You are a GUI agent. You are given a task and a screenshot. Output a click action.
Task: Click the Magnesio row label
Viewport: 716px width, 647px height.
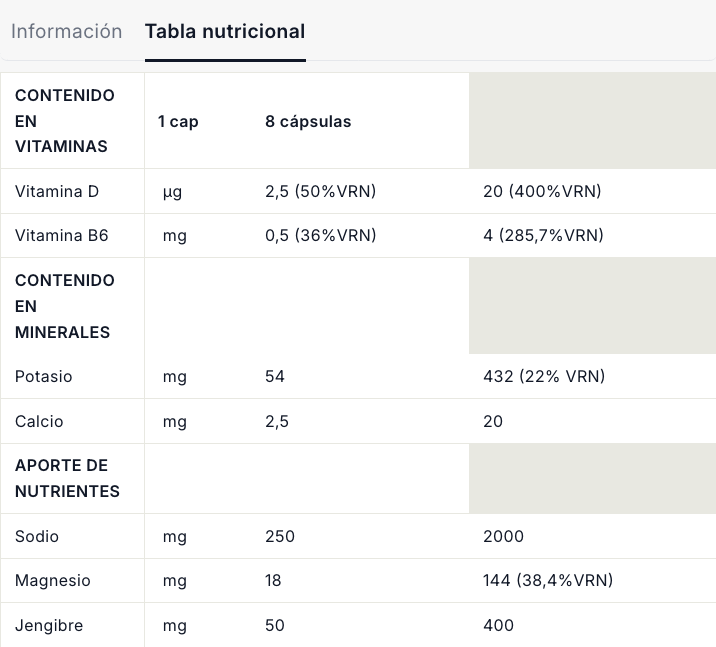pos(52,581)
